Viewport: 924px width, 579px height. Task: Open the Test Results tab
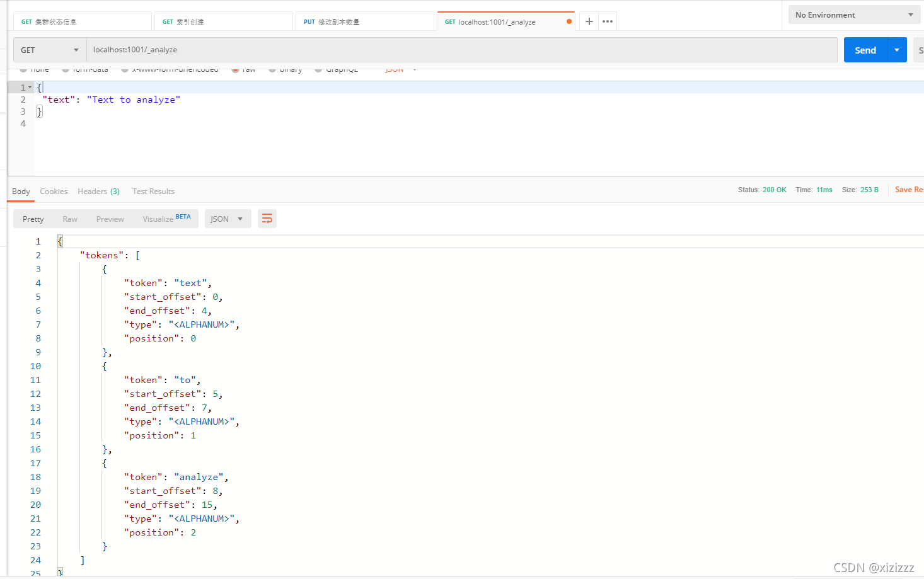pos(153,191)
